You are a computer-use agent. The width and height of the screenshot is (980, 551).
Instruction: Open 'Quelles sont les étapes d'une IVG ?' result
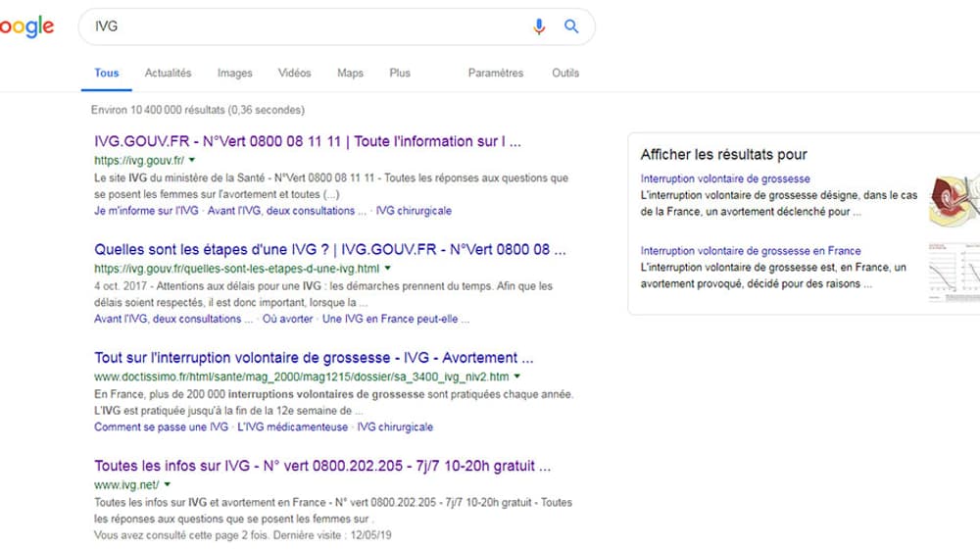(330, 250)
